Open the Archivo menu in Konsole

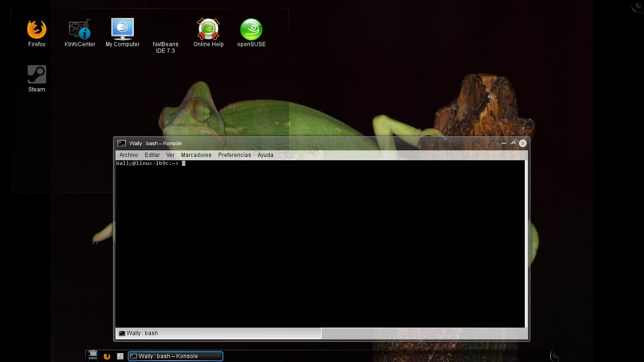click(128, 155)
